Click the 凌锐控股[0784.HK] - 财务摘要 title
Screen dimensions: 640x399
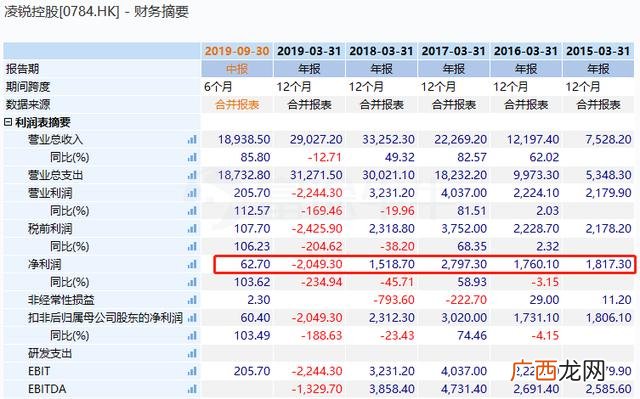tap(96, 11)
